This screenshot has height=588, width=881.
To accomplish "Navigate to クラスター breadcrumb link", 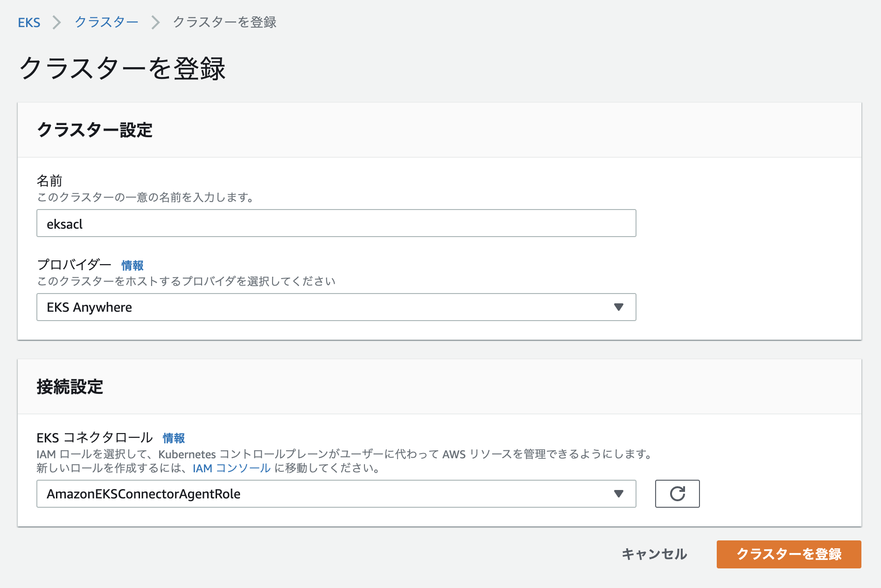I will click(x=106, y=22).
